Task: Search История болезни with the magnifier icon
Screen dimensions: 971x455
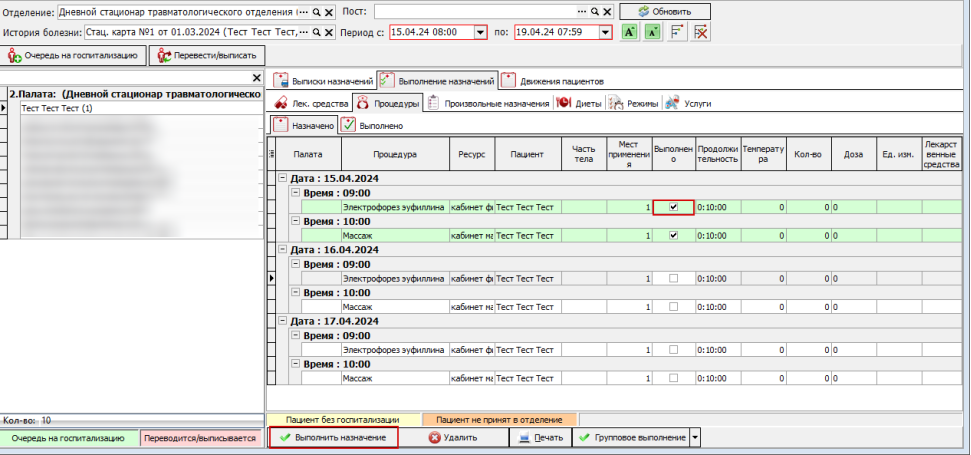Action: [316, 32]
